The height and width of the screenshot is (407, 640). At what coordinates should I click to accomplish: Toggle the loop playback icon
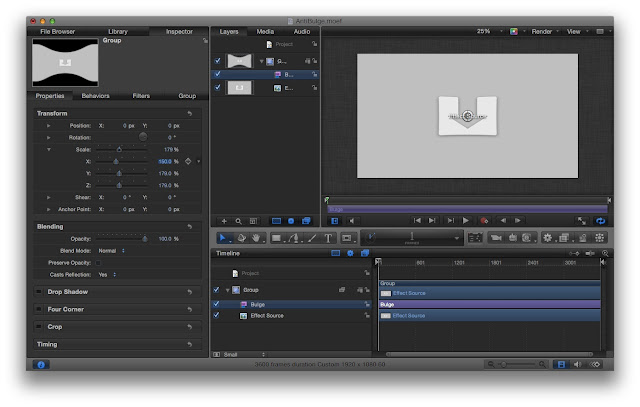600,221
